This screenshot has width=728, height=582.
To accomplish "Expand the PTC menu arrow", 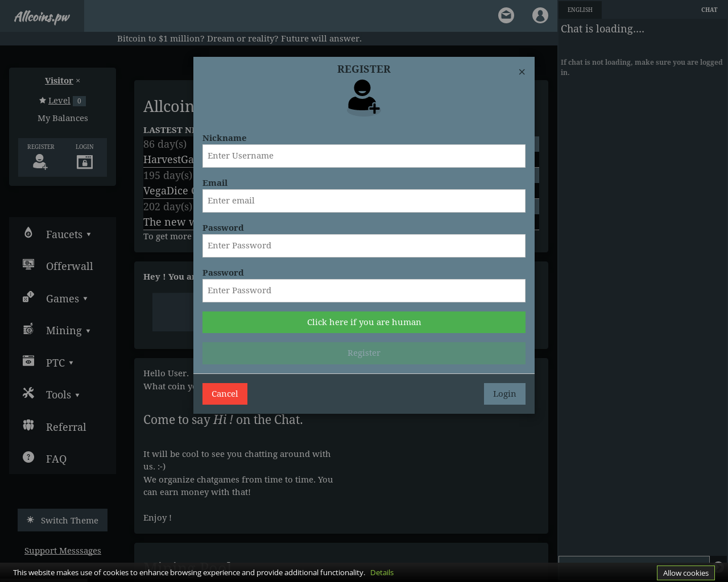I will (71, 363).
